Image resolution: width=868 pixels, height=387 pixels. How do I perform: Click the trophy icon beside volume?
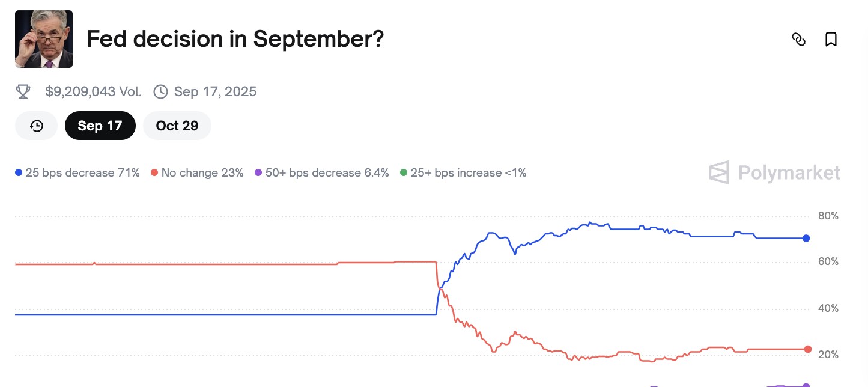(x=23, y=91)
